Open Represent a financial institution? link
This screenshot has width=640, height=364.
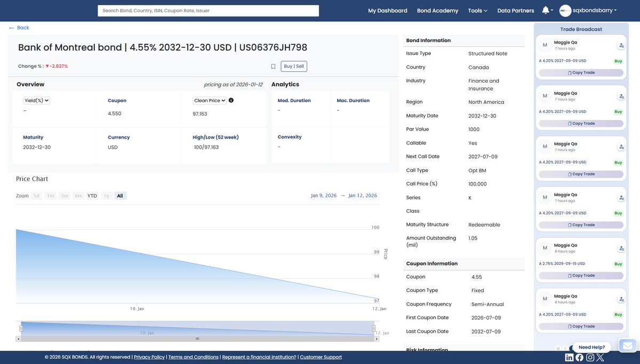click(x=259, y=357)
